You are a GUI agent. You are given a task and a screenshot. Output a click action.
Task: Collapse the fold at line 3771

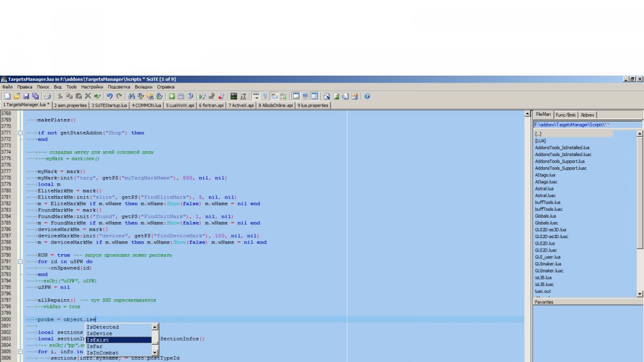[x=20, y=133]
